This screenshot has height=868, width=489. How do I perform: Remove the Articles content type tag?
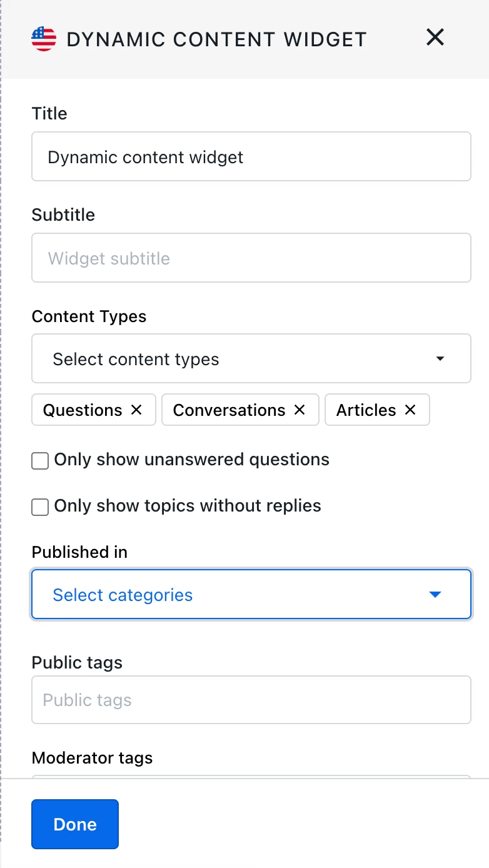pos(410,410)
